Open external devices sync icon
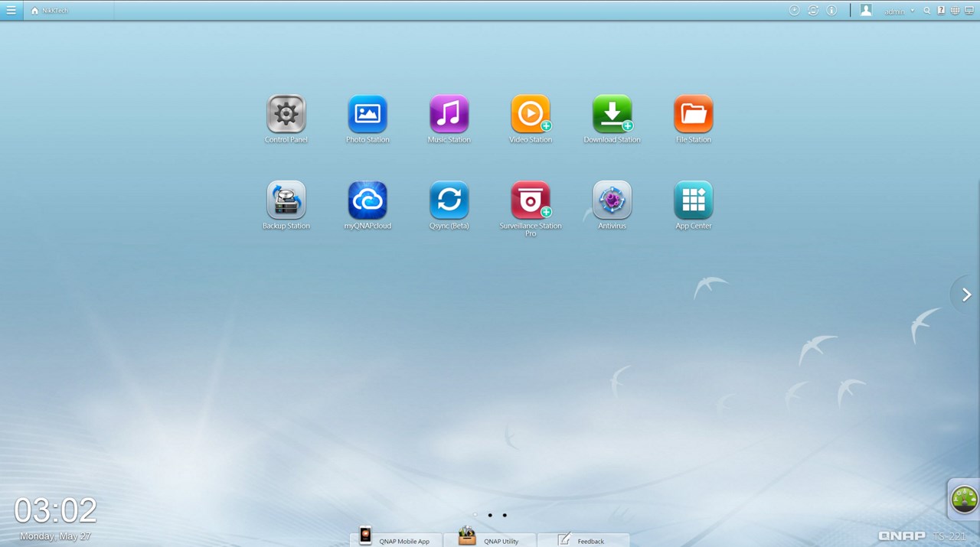Screen dimensions: 980x547 (x=813, y=11)
